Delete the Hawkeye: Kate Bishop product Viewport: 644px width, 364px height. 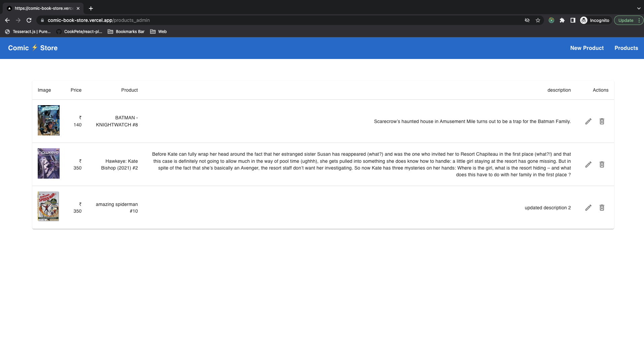click(x=602, y=164)
